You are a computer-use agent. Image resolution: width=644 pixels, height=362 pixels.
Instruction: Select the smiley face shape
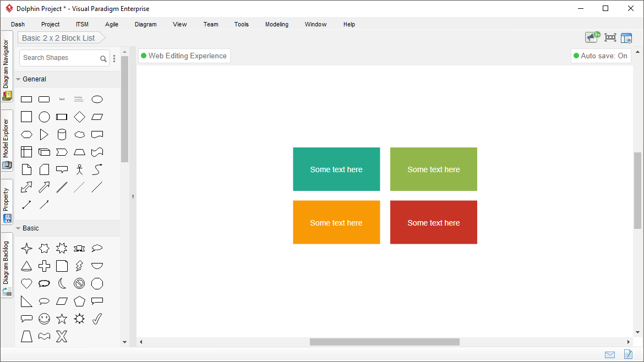44,319
